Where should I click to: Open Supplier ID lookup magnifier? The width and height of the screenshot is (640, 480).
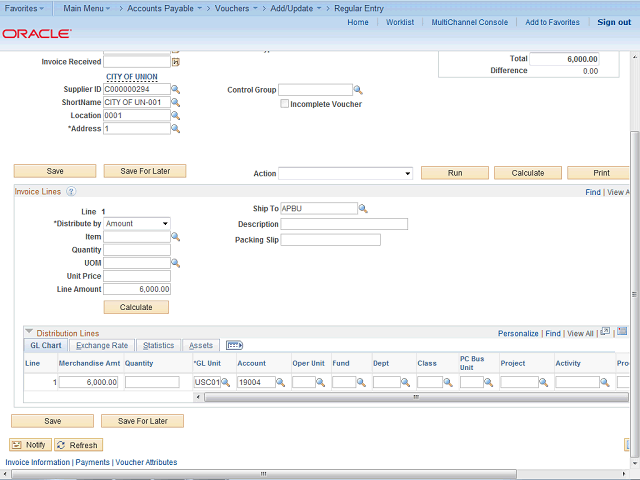[x=176, y=89]
